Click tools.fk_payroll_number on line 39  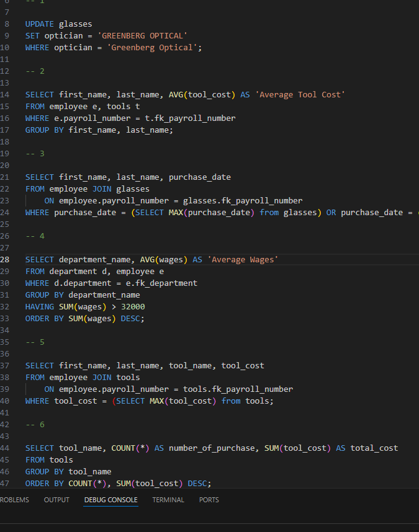coord(238,389)
